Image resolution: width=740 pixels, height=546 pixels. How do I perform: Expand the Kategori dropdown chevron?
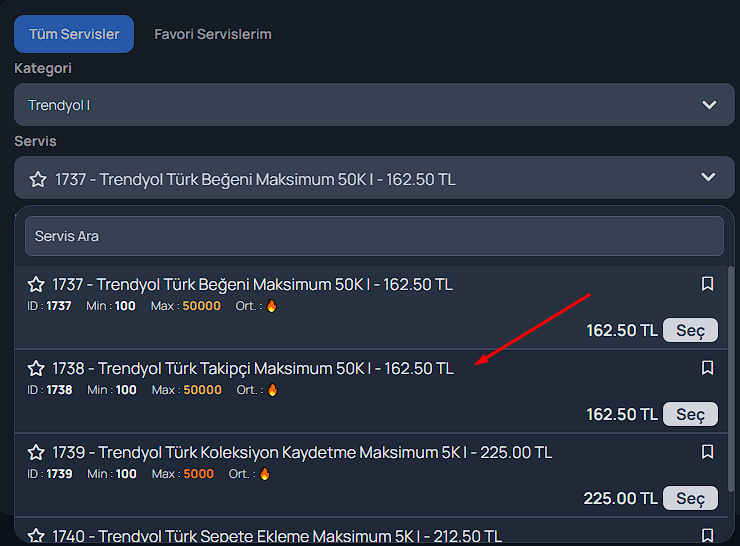pyautogui.click(x=709, y=105)
